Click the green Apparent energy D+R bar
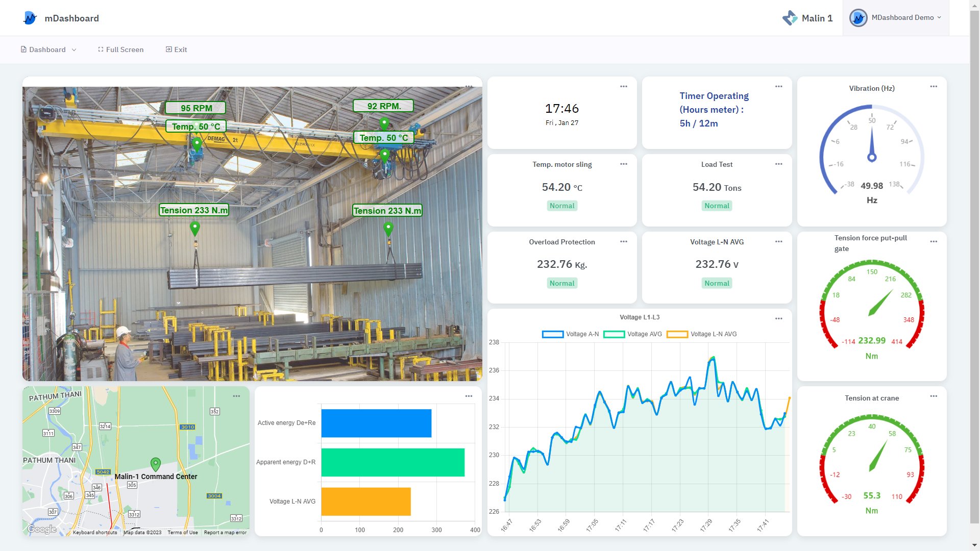This screenshot has height=551, width=980. pos(393,462)
